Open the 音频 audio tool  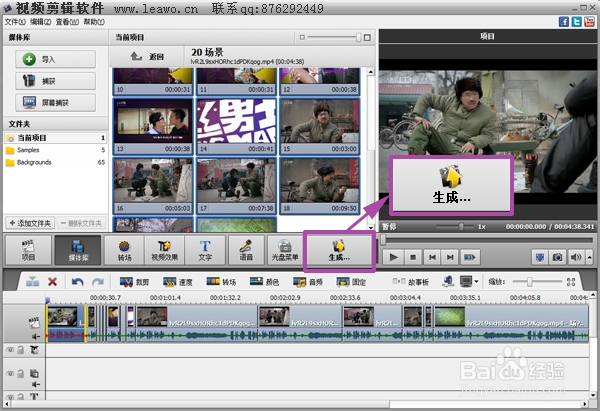(308, 282)
